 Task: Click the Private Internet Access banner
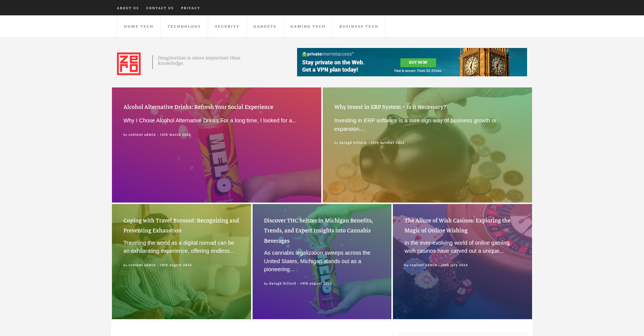412,62
